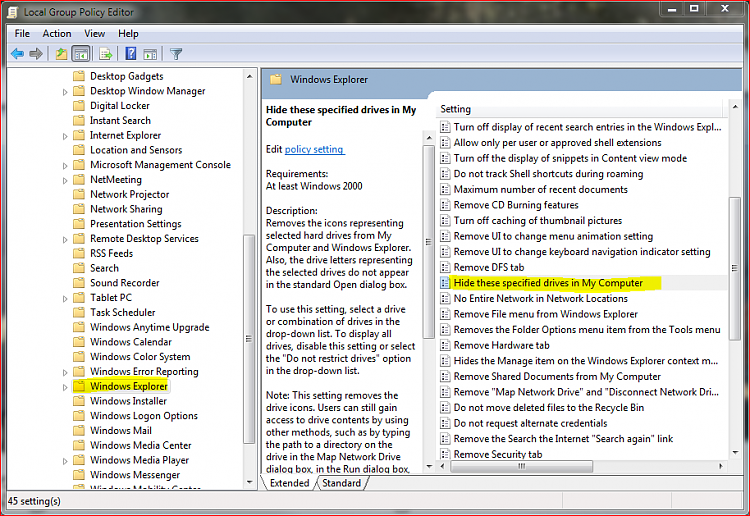Click the Search folder icon in tree
Viewport: 750px width, 516px height.
pyautogui.click(x=79, y=268)
